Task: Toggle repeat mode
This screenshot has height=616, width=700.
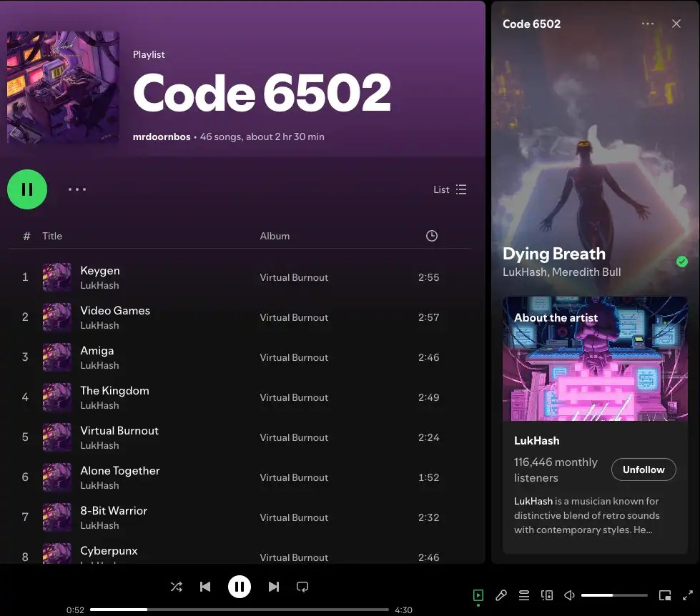Action: [302, 587]
